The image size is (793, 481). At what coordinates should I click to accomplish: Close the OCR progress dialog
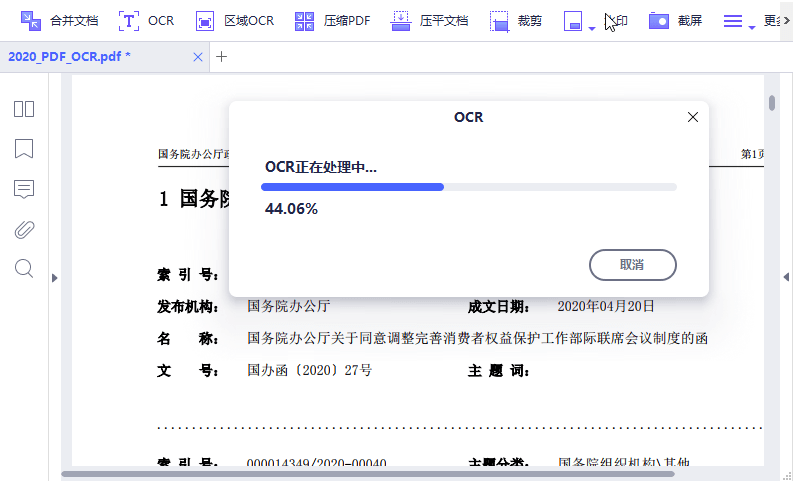coord(693,117)
